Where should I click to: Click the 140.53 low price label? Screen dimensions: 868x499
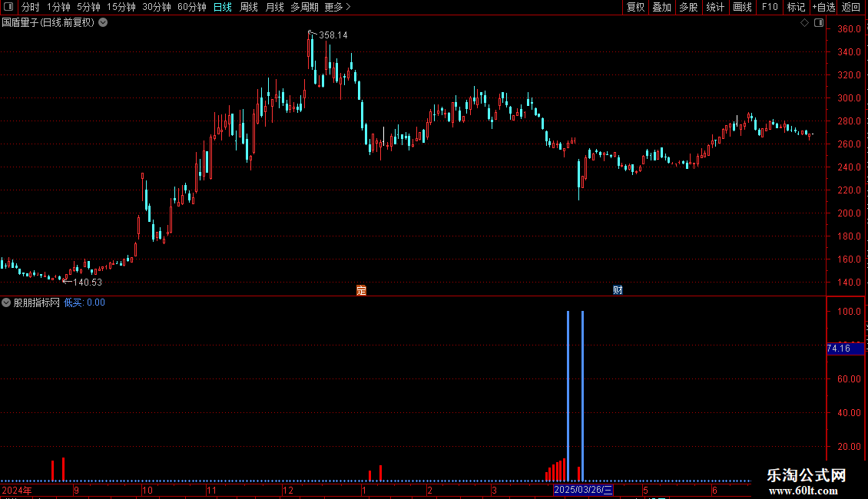[88, 283]
